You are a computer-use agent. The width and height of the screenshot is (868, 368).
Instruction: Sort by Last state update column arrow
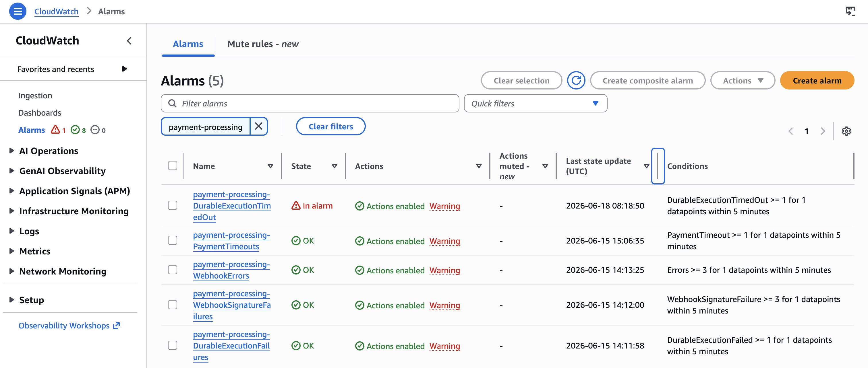[646, 166]
